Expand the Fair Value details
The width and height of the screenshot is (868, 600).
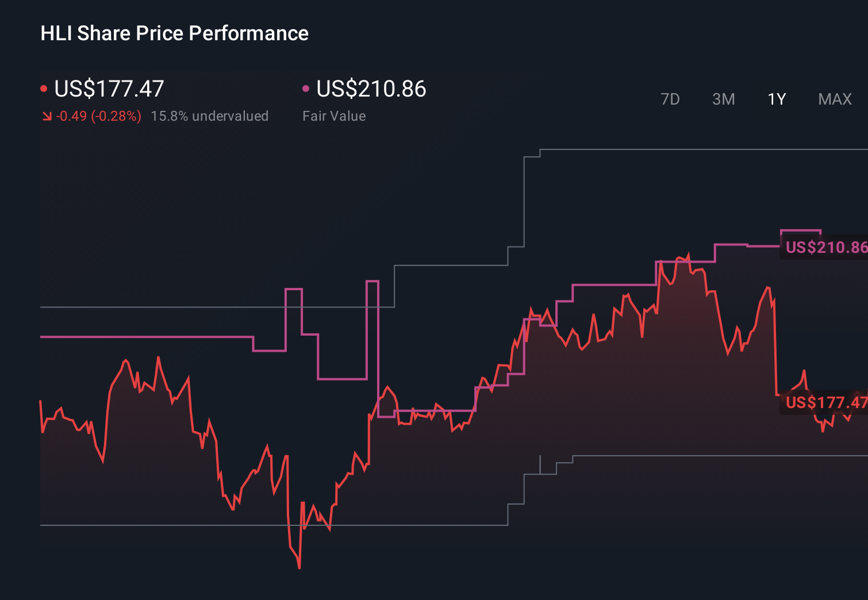pos(334,116)
